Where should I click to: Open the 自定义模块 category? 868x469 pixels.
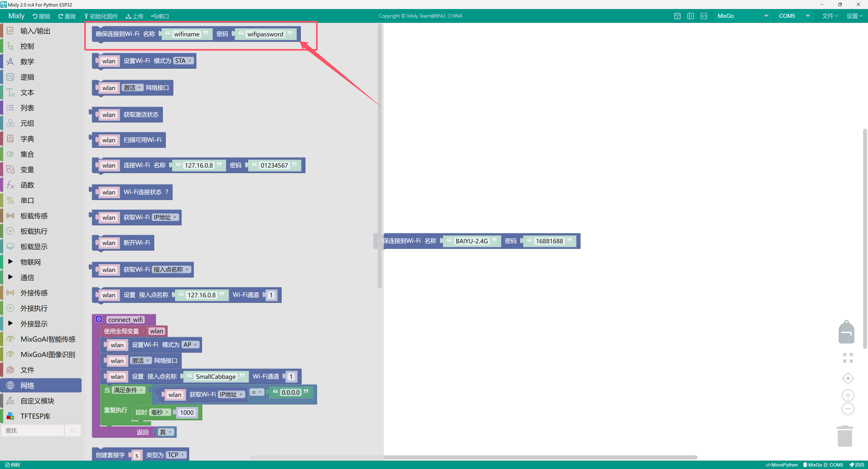pos(41,401)
